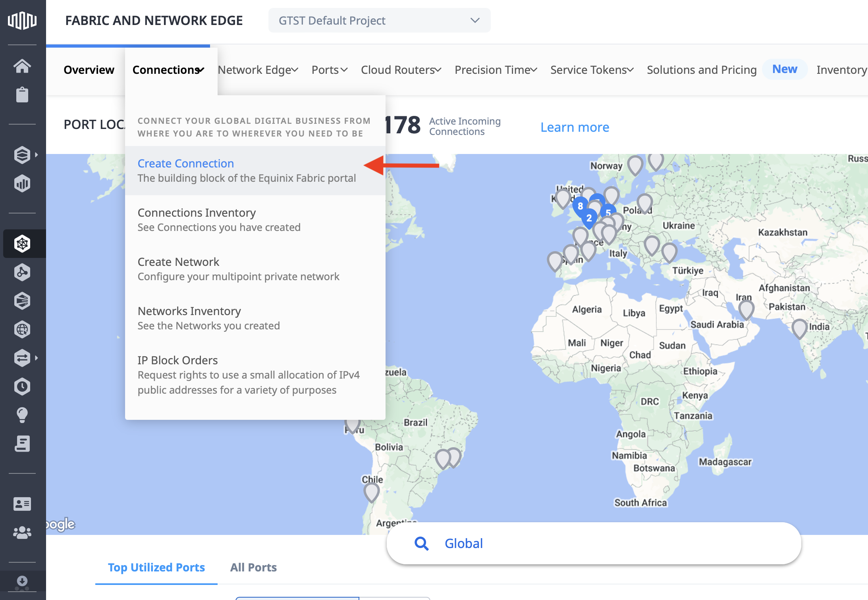Click the search magnifier icon in Global box
868x600 pixels.
(x=421, y=543)
